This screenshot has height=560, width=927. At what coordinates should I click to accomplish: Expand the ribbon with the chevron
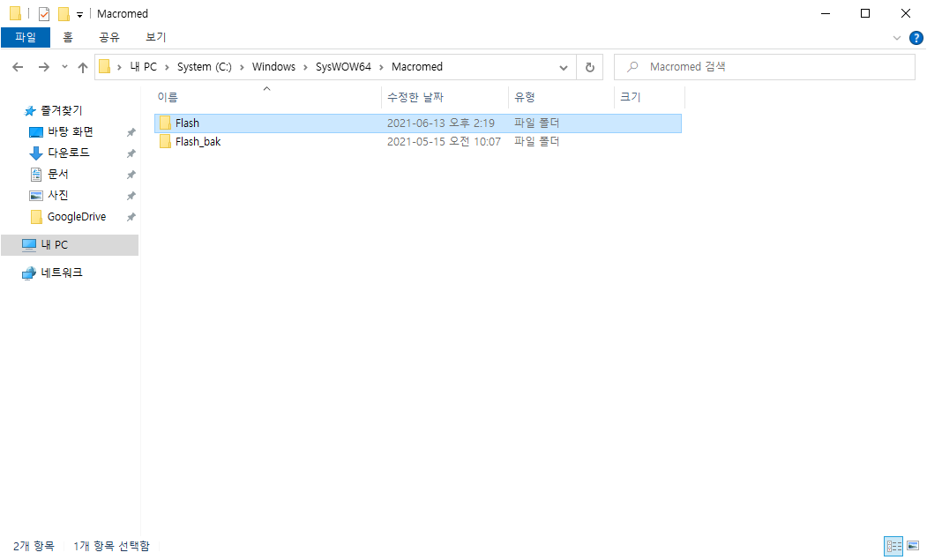897,38
